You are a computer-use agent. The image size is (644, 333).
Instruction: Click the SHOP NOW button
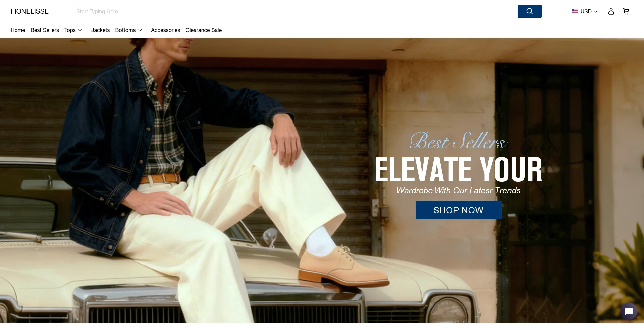(459, 210)
